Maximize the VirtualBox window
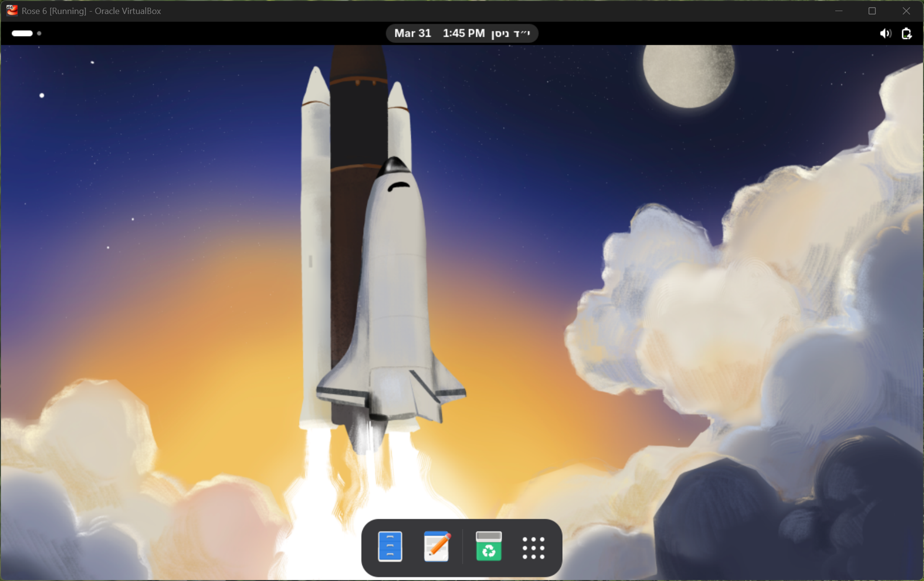The height and width of the screenshot is (581, 924). click(872, 11)
